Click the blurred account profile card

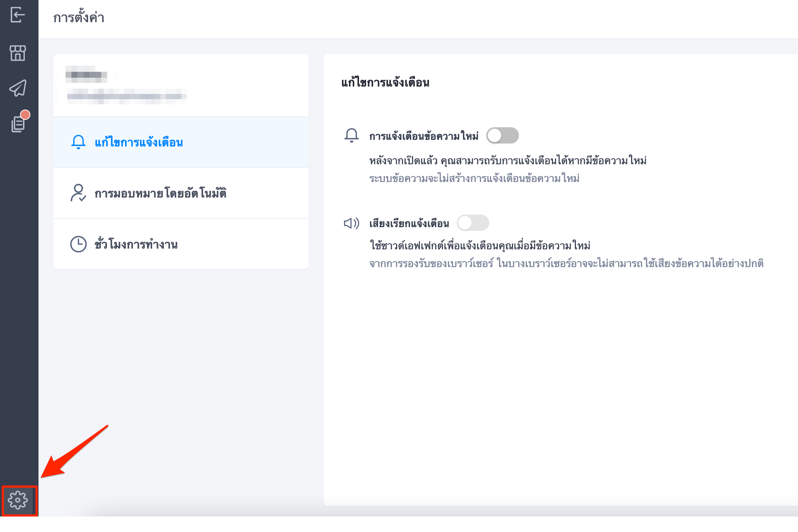[x=181, y=85]
